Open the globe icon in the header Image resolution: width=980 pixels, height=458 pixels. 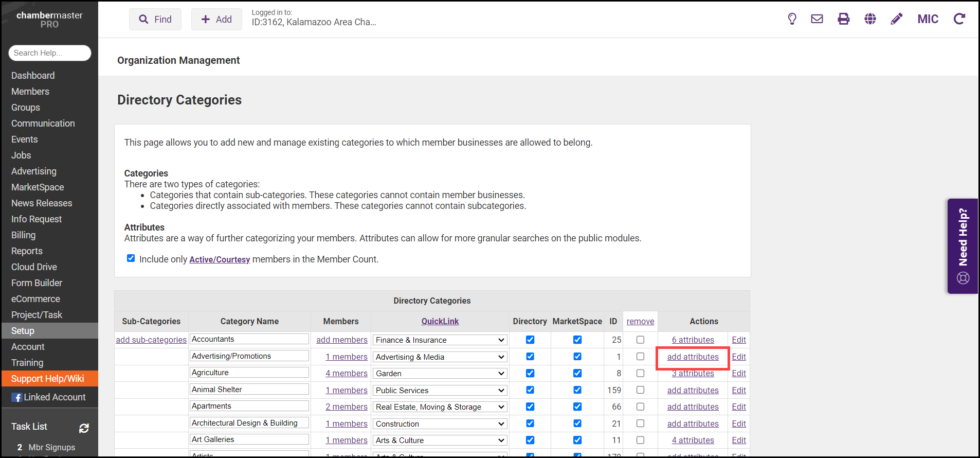[x=870, y=19]
